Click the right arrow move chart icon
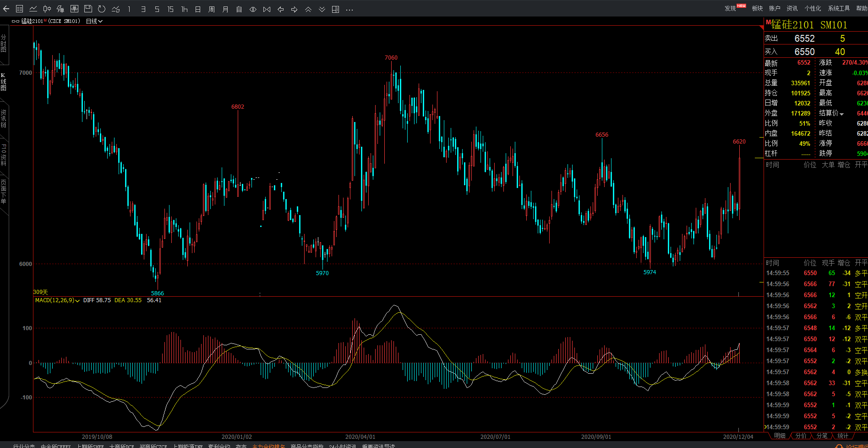Viewport: 868px width, 448px height. click(x=295, y=9)
